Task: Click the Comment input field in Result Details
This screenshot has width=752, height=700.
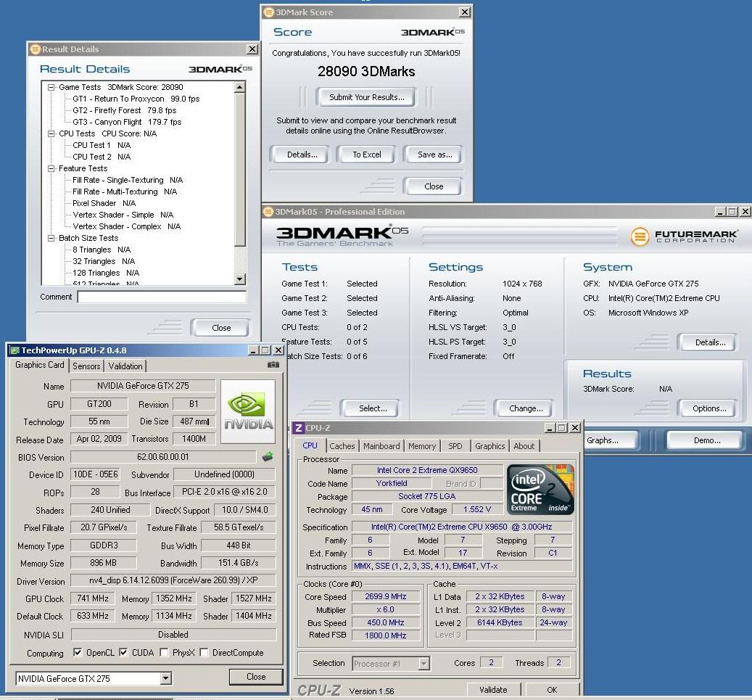Action: [x=162, y=297]
